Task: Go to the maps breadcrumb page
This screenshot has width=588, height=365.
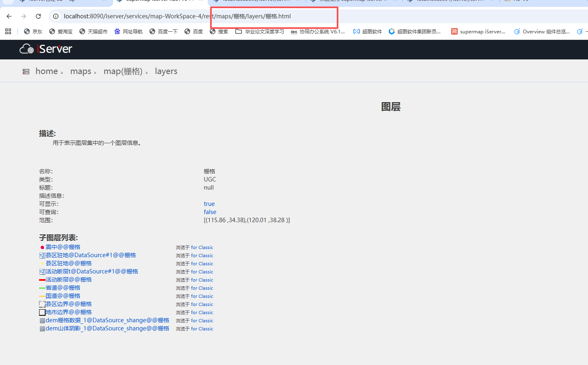Action: pyautogui.click(x=81, y=71)
